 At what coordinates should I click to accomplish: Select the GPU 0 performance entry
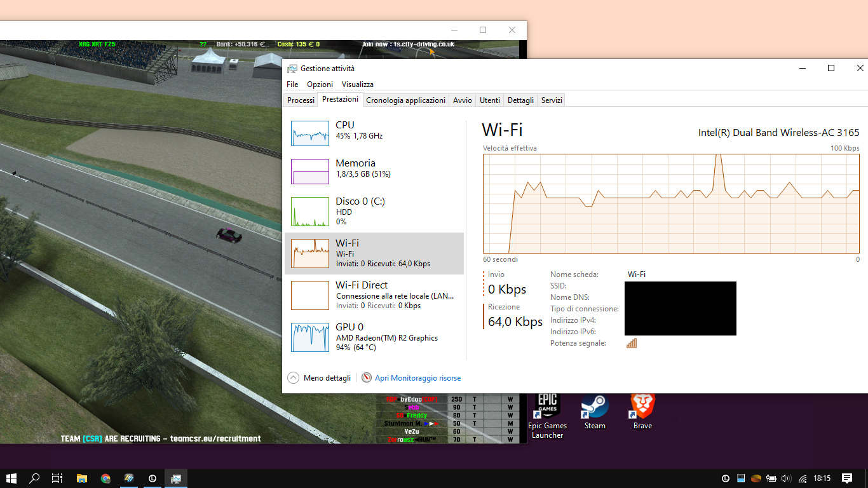[374, 337]
